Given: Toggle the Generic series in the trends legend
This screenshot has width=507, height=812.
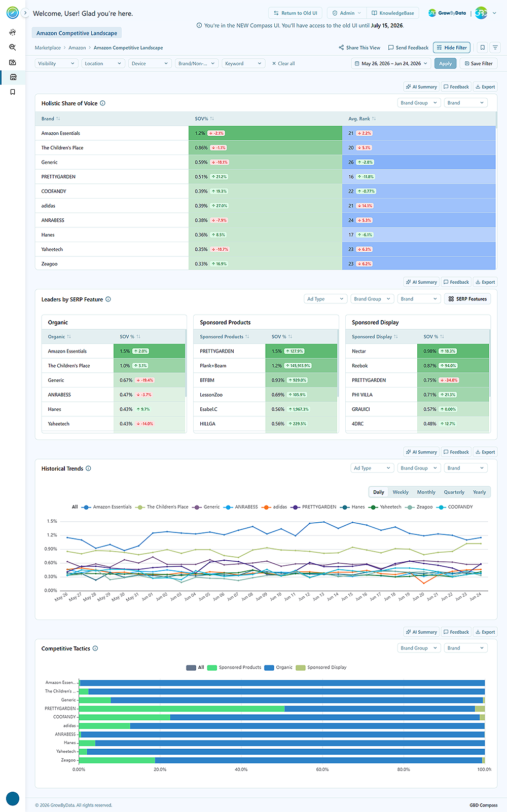Looking at the screenshot, I should pyautogui.click(x=206, y=507).
